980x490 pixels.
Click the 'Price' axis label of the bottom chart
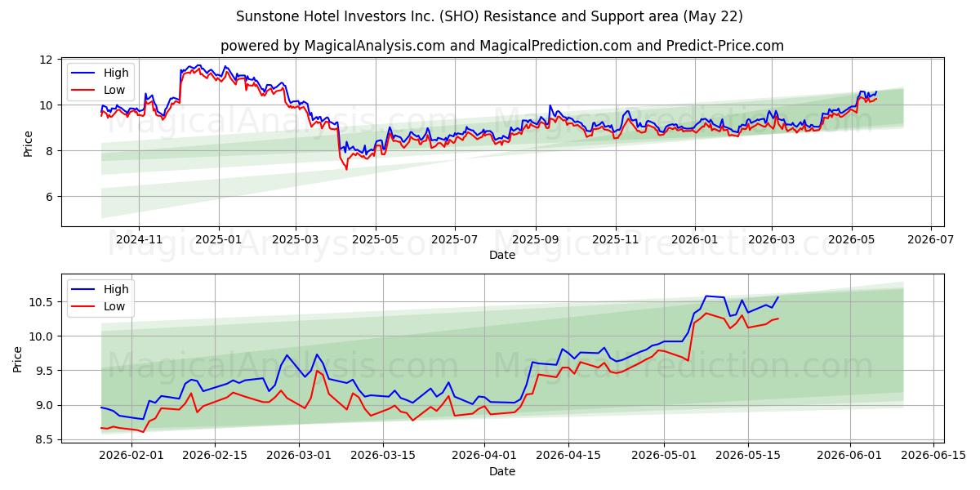click(17, 358)
